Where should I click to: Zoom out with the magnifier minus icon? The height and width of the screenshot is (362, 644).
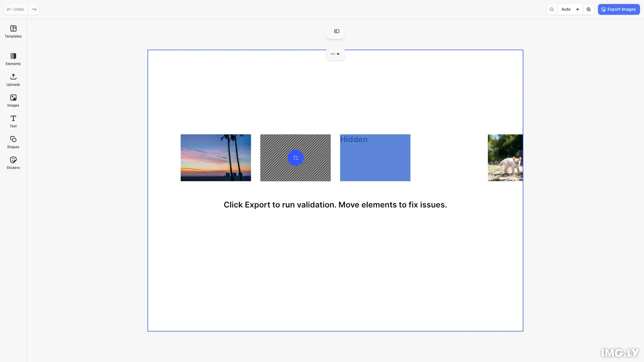point(552,9)
